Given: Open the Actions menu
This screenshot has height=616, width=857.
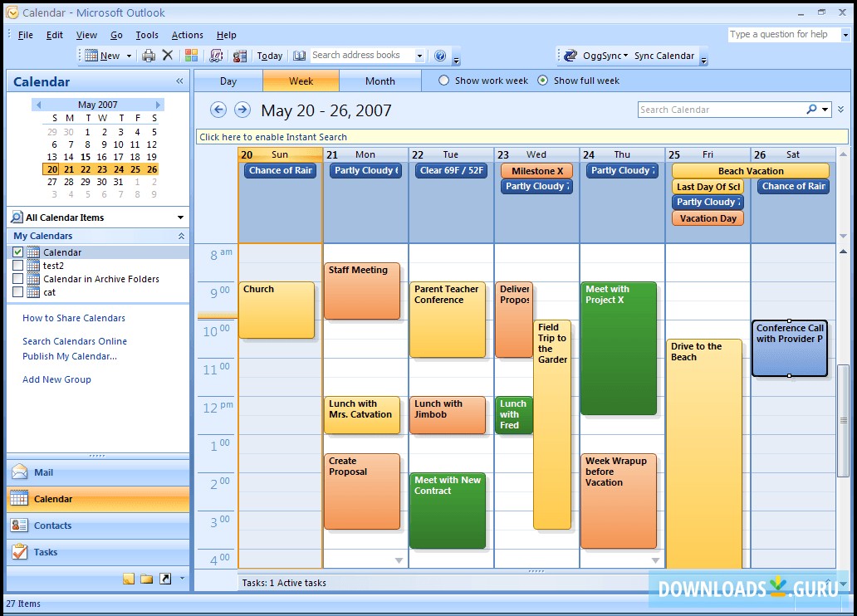Looking at the screenshot, I should (187, 35).
